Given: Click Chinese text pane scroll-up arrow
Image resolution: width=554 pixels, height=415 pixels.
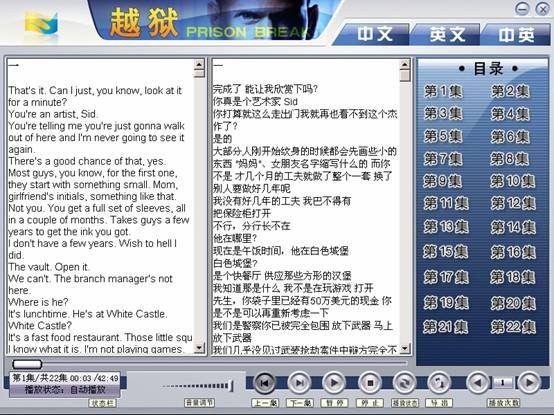Looking at the screenshot, I should 405,64.
